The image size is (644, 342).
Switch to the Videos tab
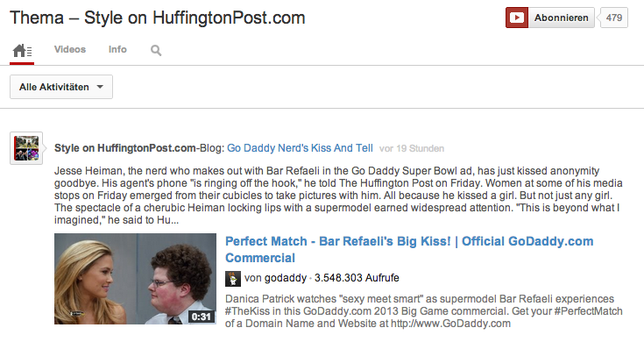point(70,49)
